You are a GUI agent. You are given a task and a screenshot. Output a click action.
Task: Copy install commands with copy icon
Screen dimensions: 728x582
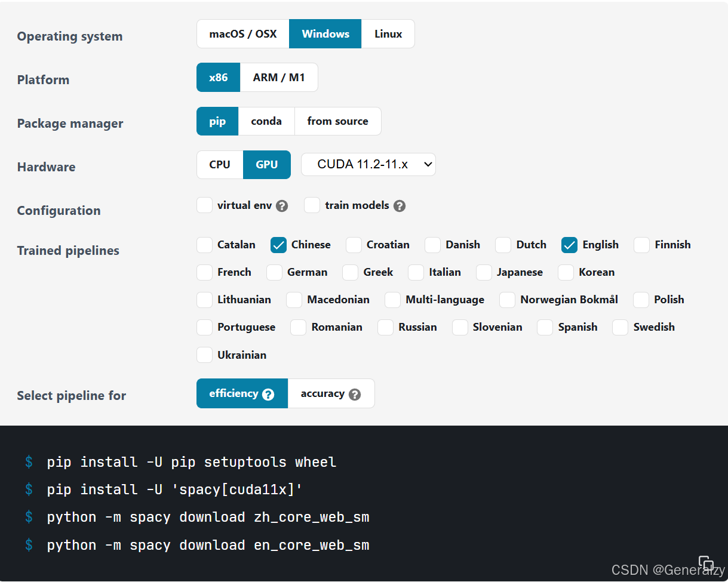(706, 563)
